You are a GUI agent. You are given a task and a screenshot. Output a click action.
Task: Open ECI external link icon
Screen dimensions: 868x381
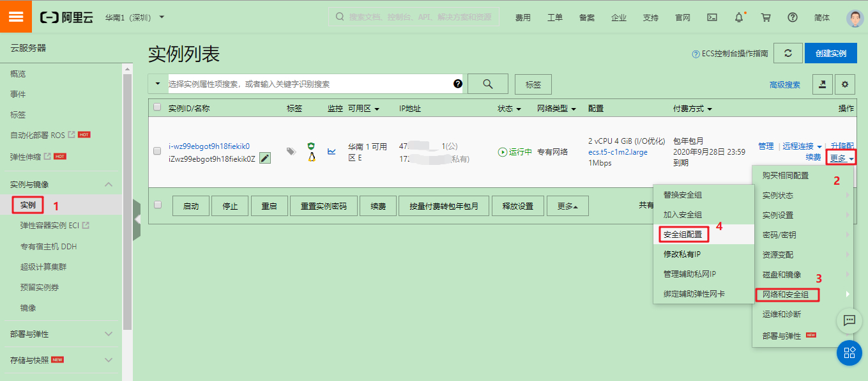click(x=86, y=225)
